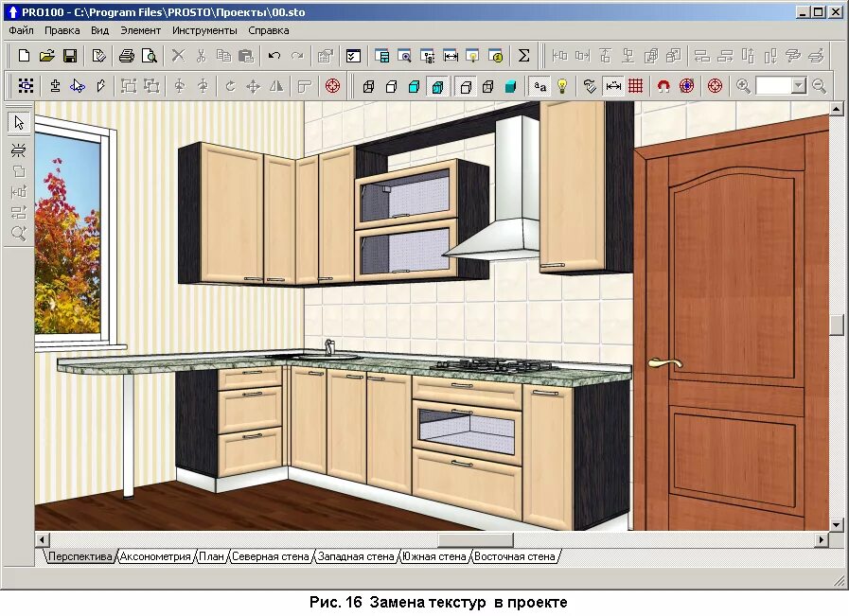Open the Вид menu
Screen dimensions: 849x616
[99, 30]
